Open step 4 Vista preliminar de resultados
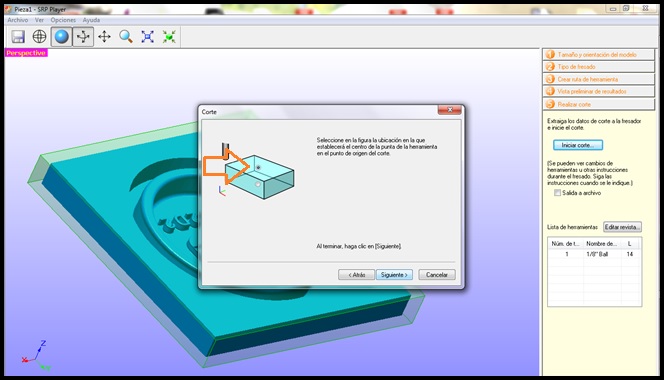The height and width of the screenshot is (380, 664). pyautogui.click(x=599, y=92)
